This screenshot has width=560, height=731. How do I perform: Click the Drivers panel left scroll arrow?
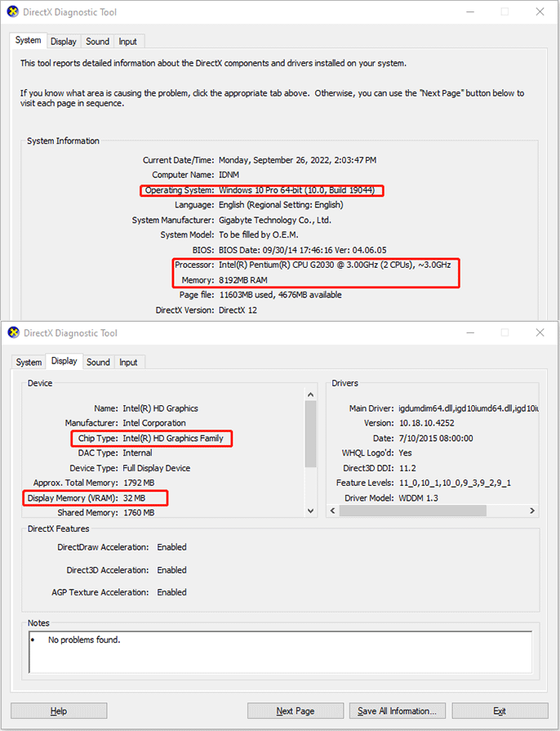click(332, 510)
